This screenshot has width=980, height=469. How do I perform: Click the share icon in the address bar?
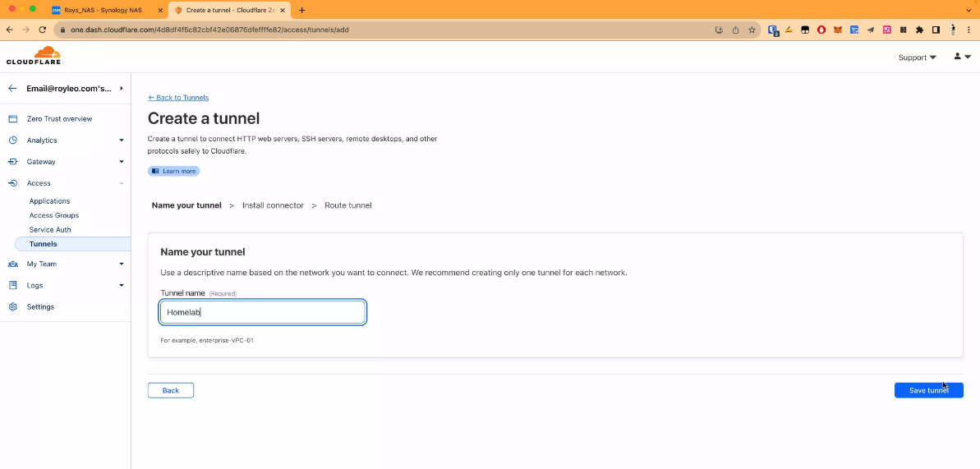tap(735, 30)
